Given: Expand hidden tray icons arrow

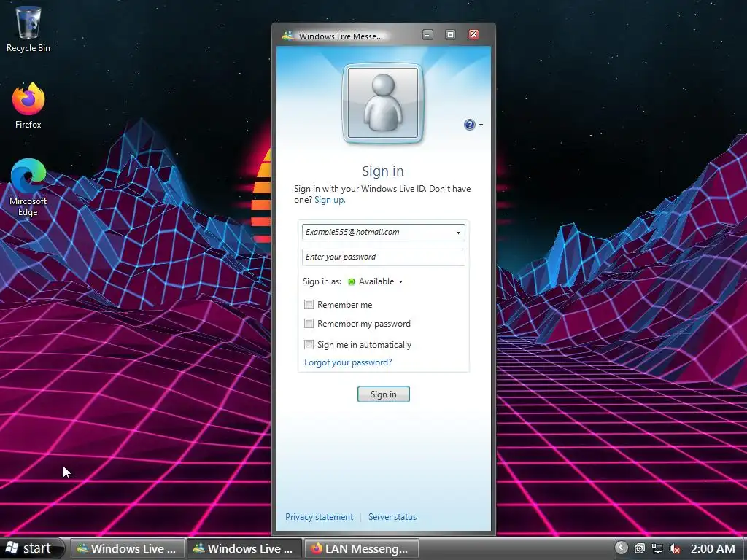Looking at the screenshot, I should 622,548.
